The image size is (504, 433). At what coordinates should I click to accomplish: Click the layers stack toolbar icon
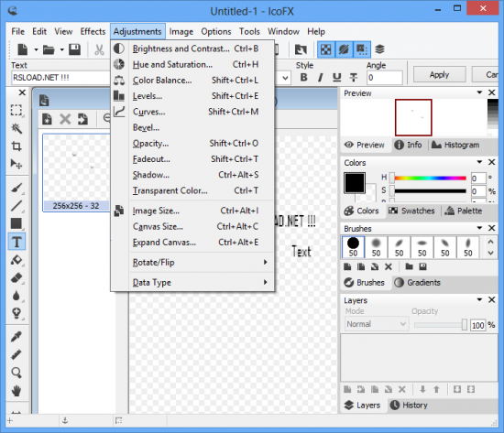click(x=379, y=49)
